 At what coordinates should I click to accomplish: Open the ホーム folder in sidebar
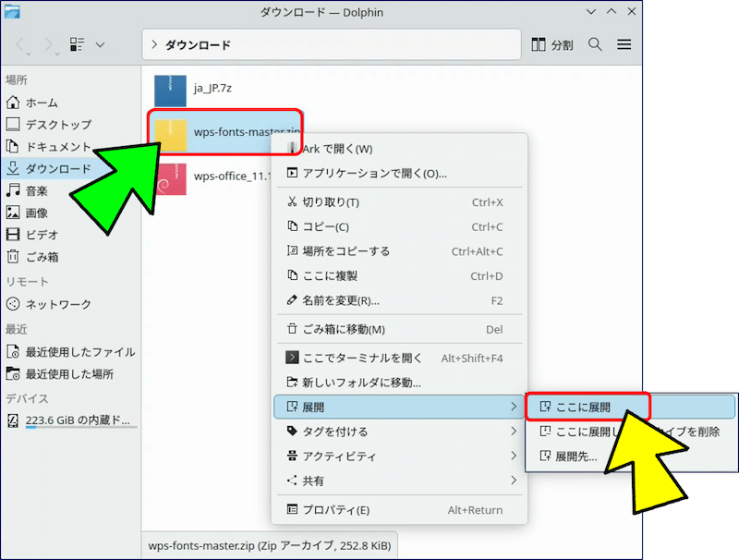[42, 103]
